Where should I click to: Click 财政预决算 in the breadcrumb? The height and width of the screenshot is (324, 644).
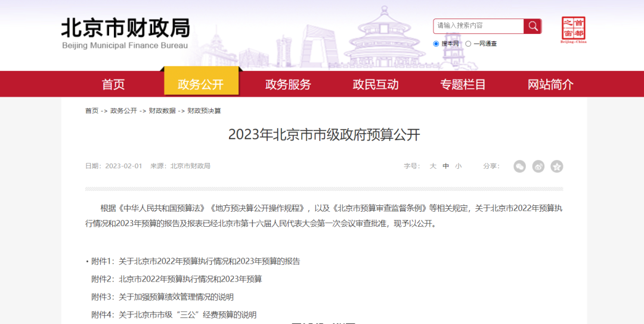(x=204, y=110)
